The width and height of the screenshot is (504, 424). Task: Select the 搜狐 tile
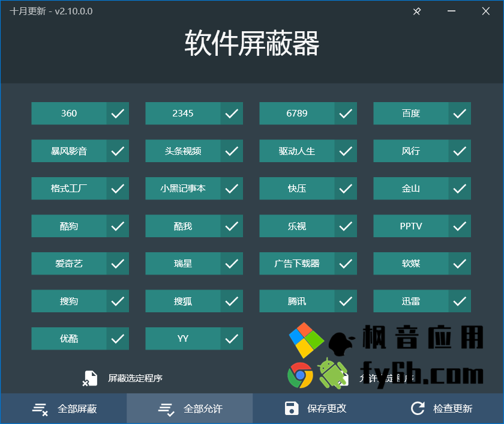tap(194, 301)
